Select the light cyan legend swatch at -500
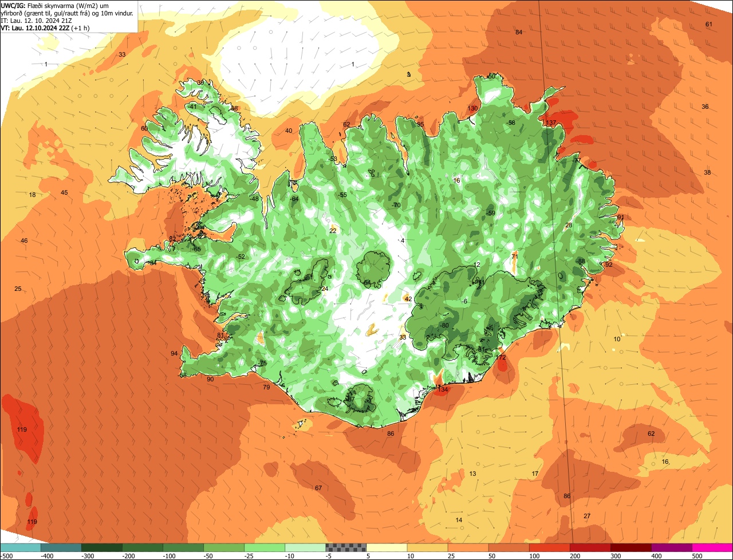This screenshot has width=733, height=560. tap(20, 547)
